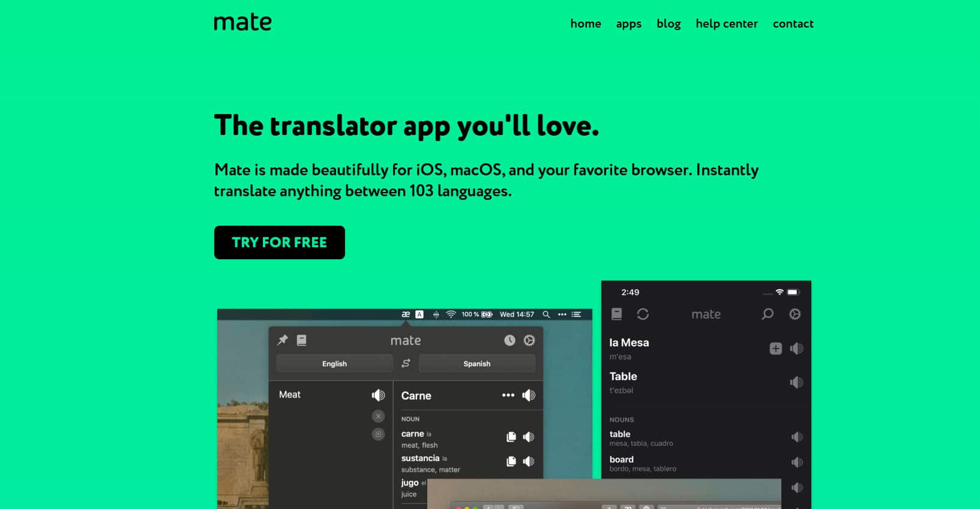This screenshot has height=509, width=980.
Task: Click the Wed 14:57 clock in menu bar
Action: click(x=517, y=314)
